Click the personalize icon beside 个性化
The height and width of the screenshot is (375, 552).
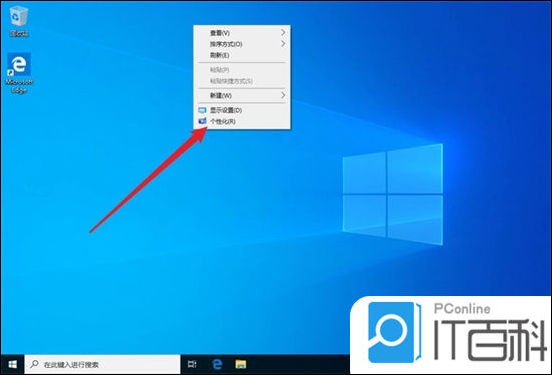point(202,121)
